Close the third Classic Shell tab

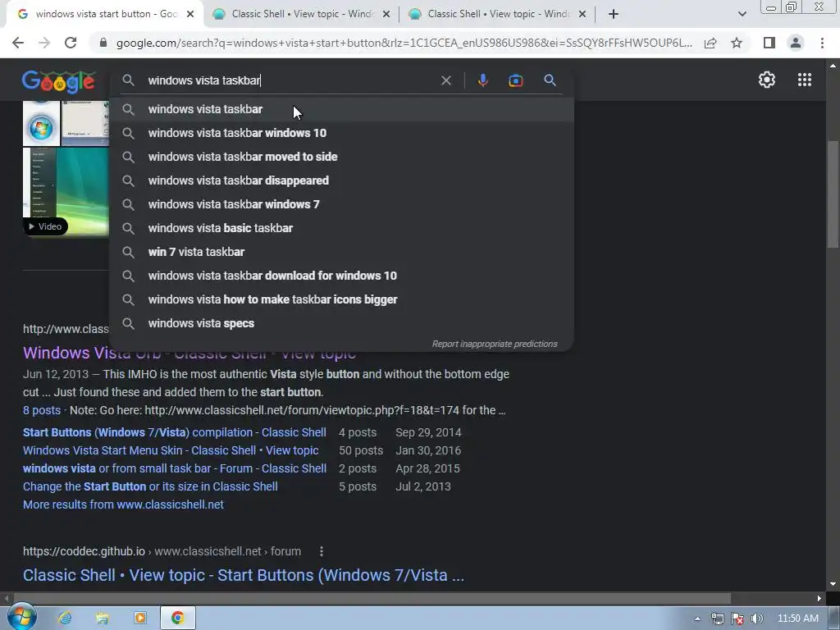(x=582, y=15)
